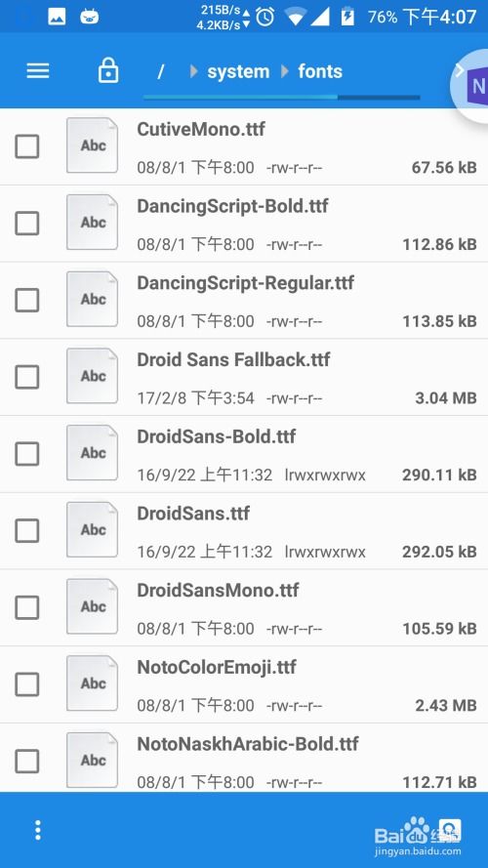The height and width of the screenshot is (868, 488).
Task: Click the chevron arrow before system
Action: [x=193, y=71]
